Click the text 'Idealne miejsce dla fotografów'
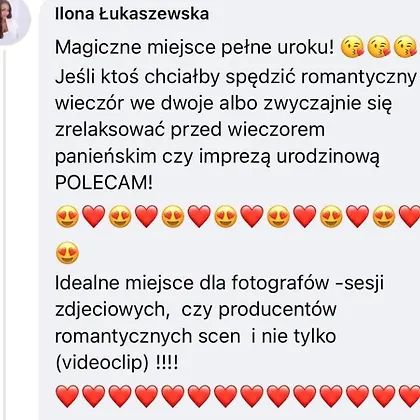The image size is (420, 420). [x=192, y=283]
